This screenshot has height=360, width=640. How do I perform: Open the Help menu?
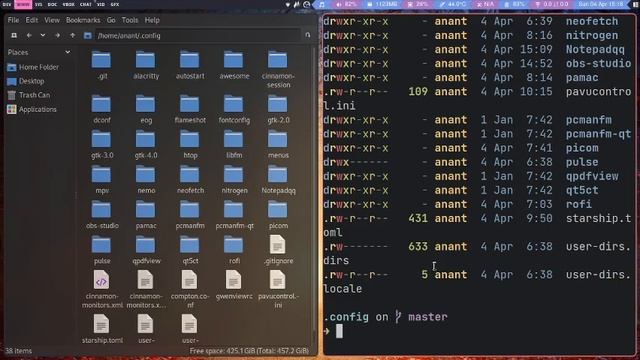coord(152,20)
